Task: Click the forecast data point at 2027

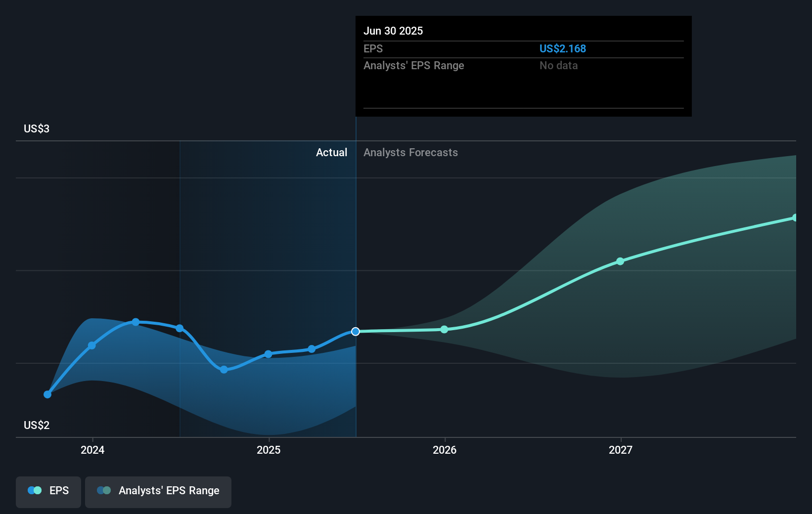Action: point(620,261)
